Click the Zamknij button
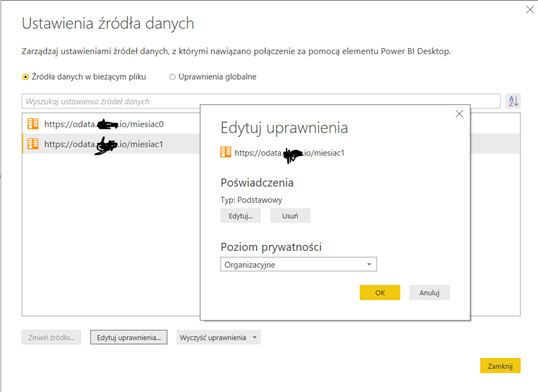 (x=500, y=366)
